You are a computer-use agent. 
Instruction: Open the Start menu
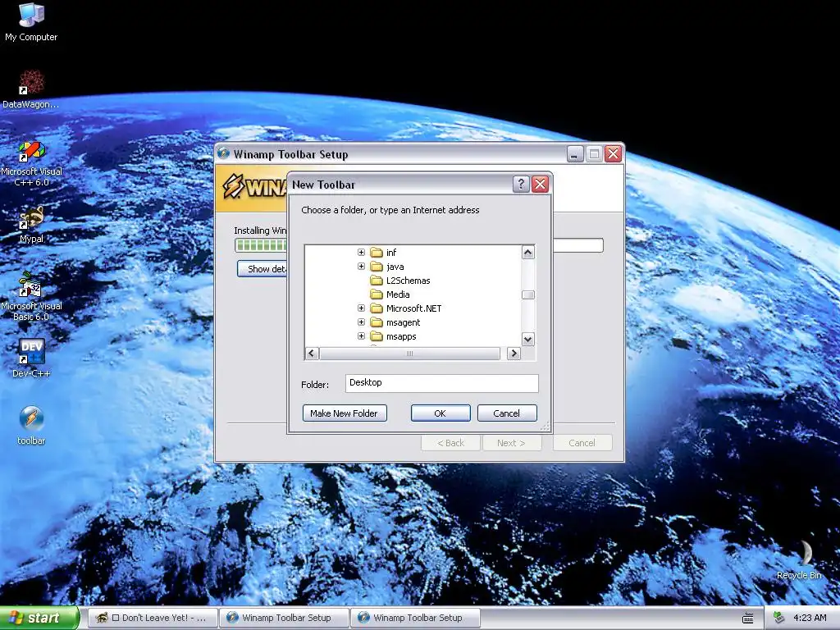click(x=39, y=618)
